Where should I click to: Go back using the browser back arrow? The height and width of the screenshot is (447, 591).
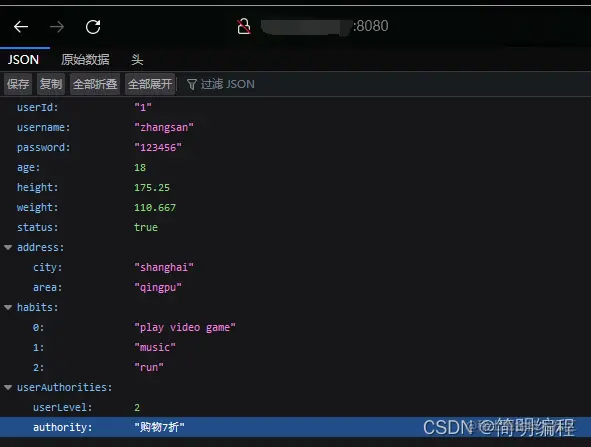[21, 27]
